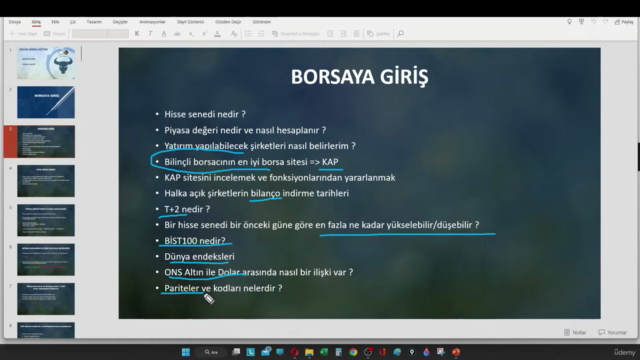Open the Gözden Geçir tab
Image resolution: width=640 pixels, height=360 pixels.
tap(228, 22)
